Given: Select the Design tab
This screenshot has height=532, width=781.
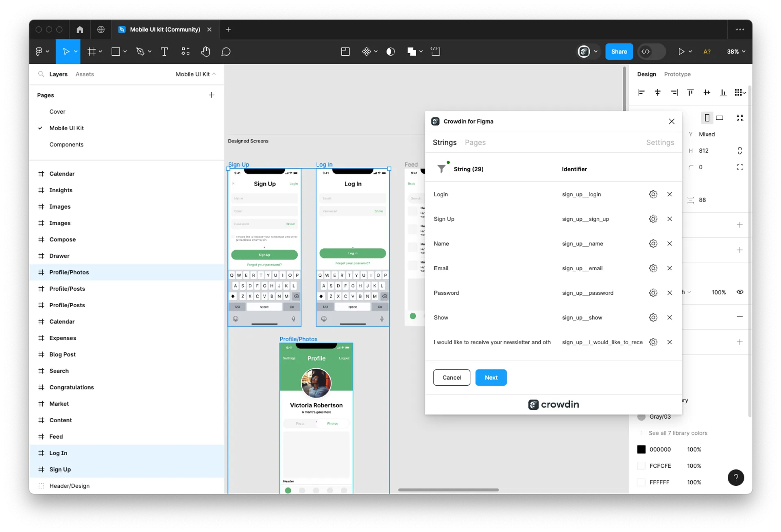Looking at the screenshot, I should (x=646, y=74).
